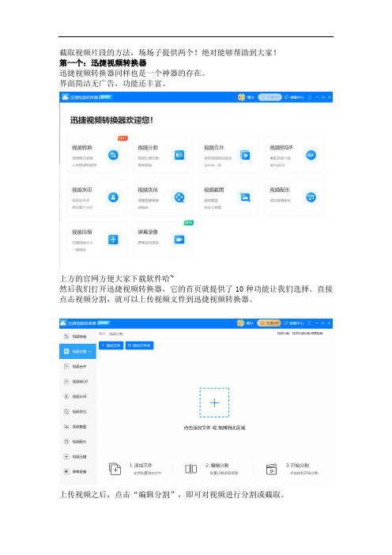Click the 开始分割 step three clapperboard icon

[x=271, y=469]
